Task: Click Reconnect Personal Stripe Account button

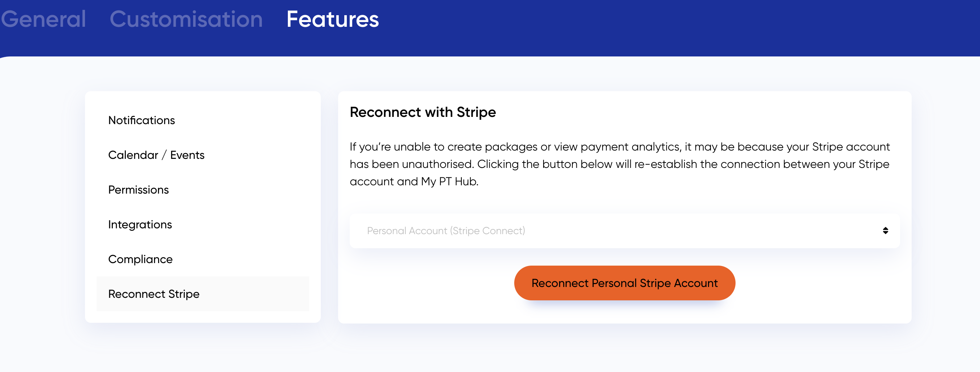Action: click(624, 283)
